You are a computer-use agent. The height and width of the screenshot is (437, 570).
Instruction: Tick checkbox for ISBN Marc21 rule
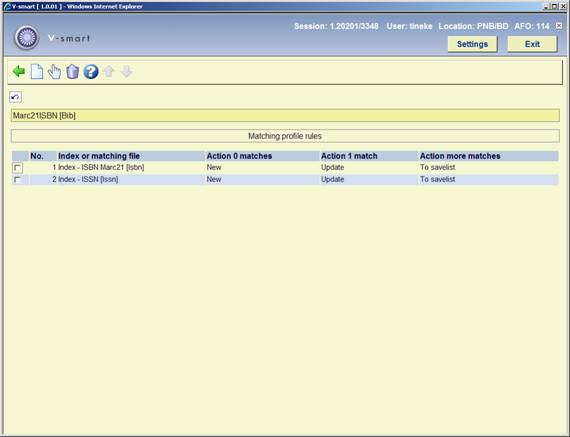point(17,168)
